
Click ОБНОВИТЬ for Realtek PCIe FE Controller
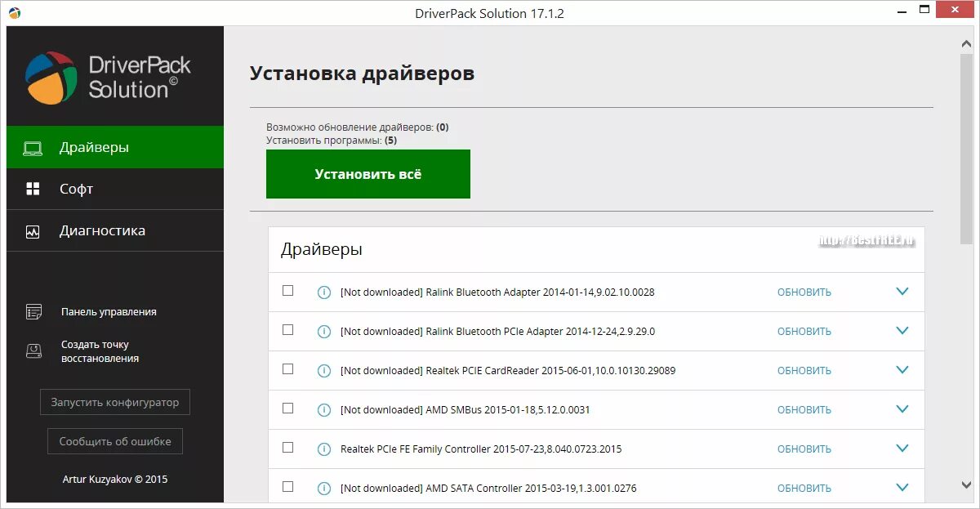coord(804,449)
